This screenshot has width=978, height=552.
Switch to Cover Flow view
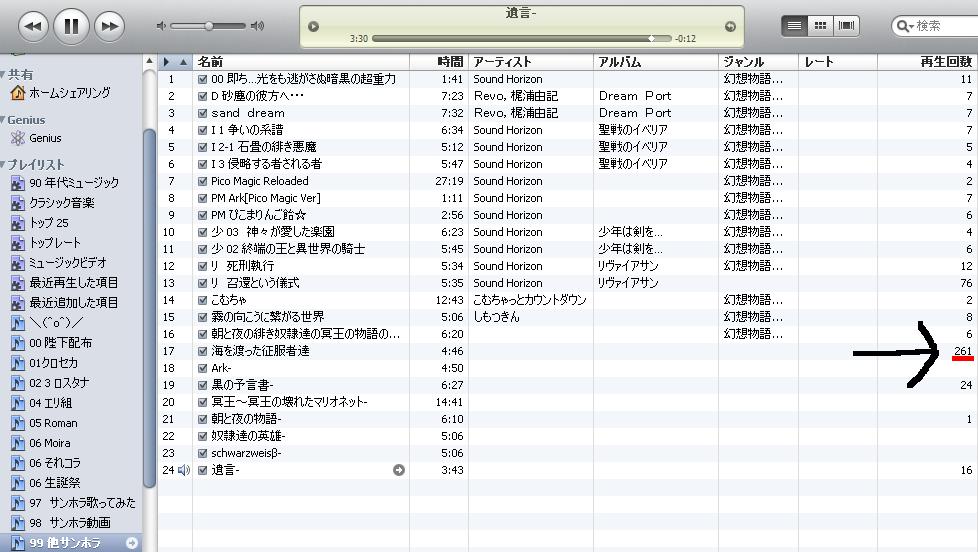(x=846, y=26)
